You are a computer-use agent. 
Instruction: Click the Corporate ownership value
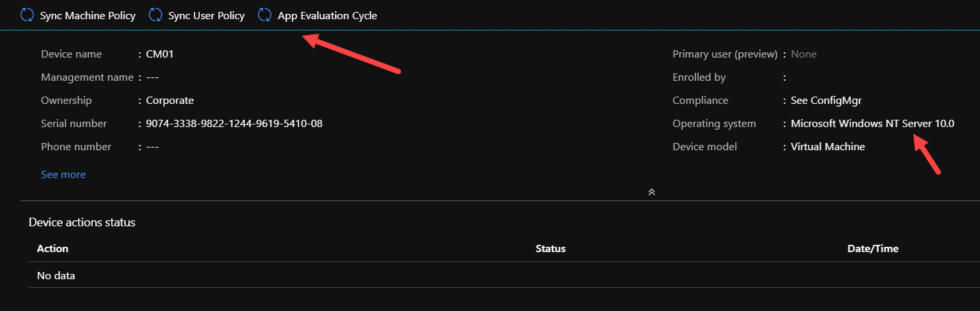click(x=170, y=101)
